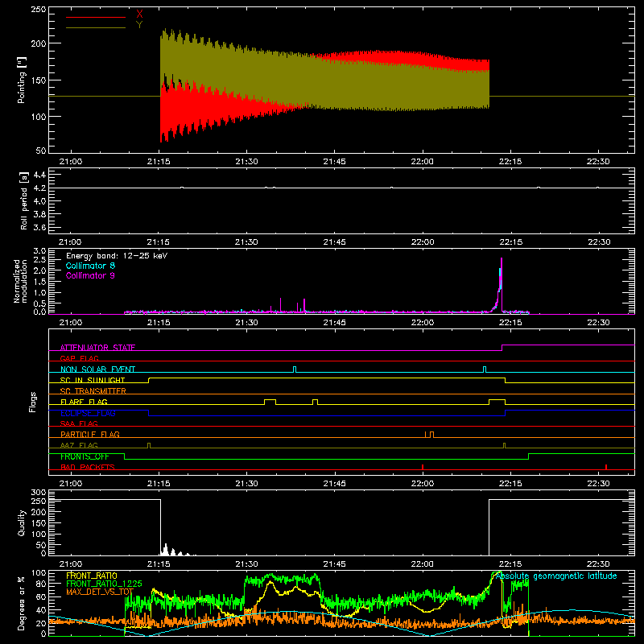Click the FLARE_FLAG pulse near 22:13
This screenshot has width=644, height=644.
pyautogui.click(x=497, y=402)
